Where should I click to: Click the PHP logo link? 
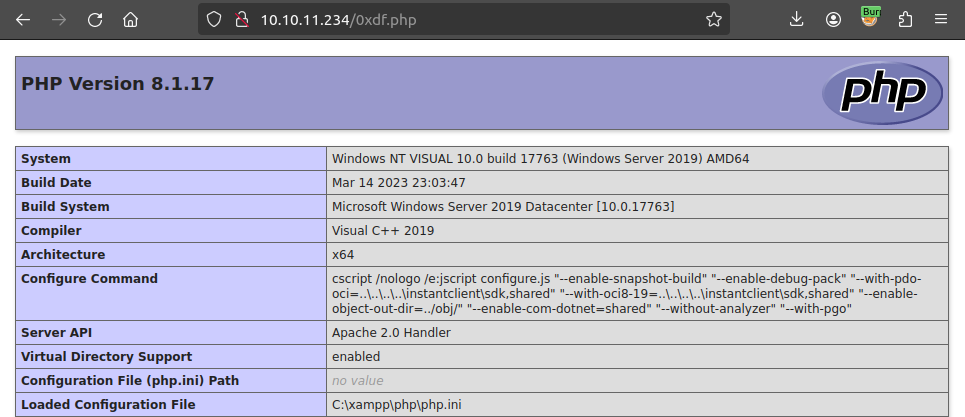tap(881, 93)
